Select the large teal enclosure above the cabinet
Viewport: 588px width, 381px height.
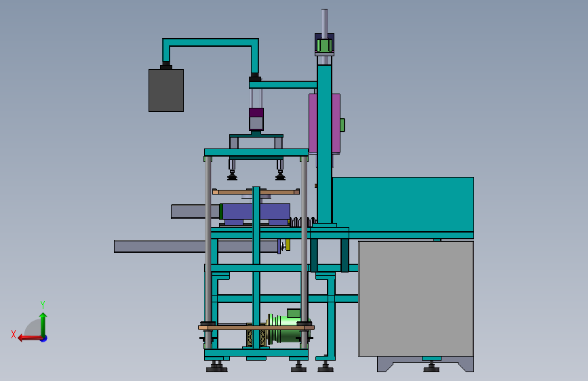pos(403,204)
